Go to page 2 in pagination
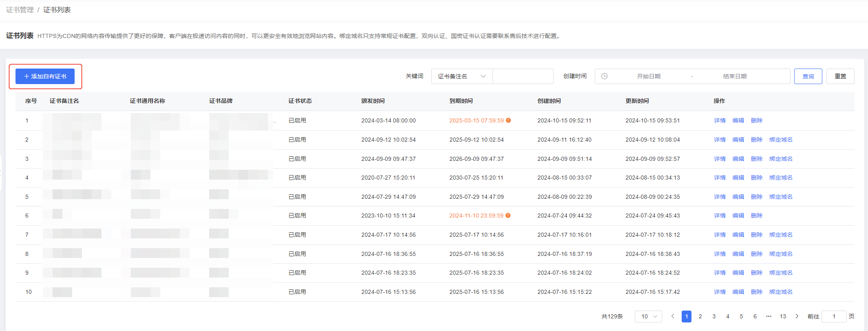Viewport: 868px width, 331px height. 700,316
